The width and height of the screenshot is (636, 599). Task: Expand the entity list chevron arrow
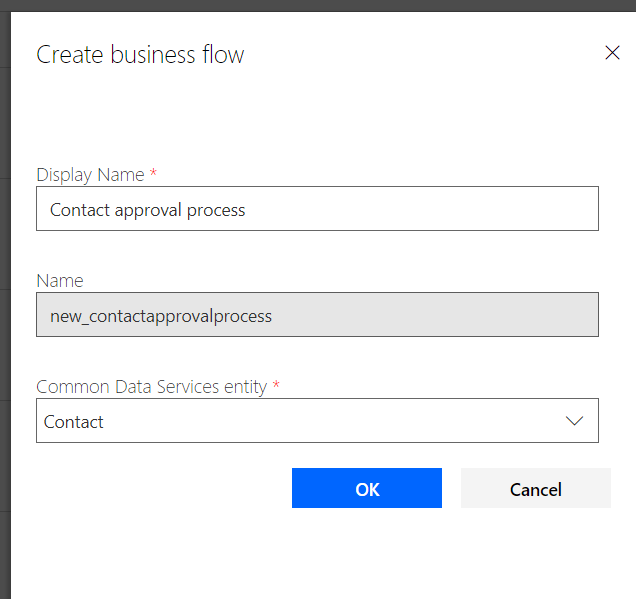(574, 421)
